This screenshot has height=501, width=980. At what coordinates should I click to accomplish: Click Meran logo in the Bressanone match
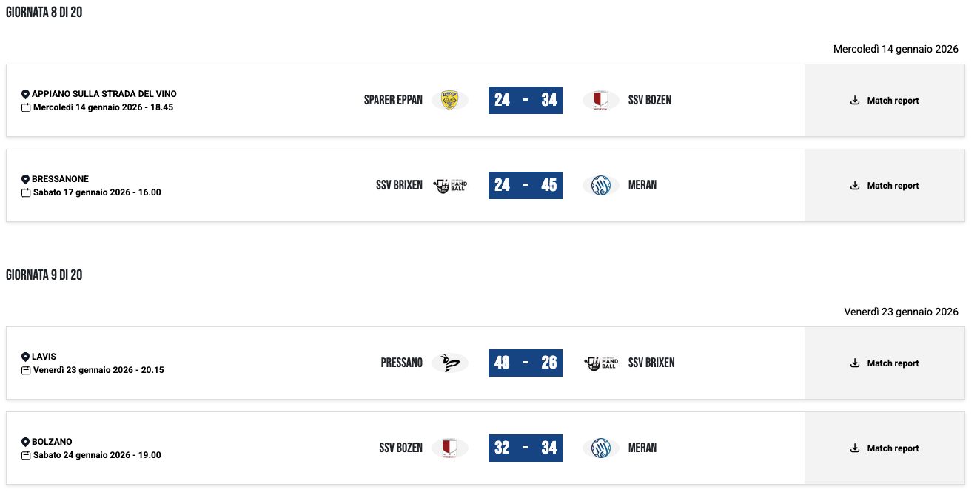click(600, 186)
